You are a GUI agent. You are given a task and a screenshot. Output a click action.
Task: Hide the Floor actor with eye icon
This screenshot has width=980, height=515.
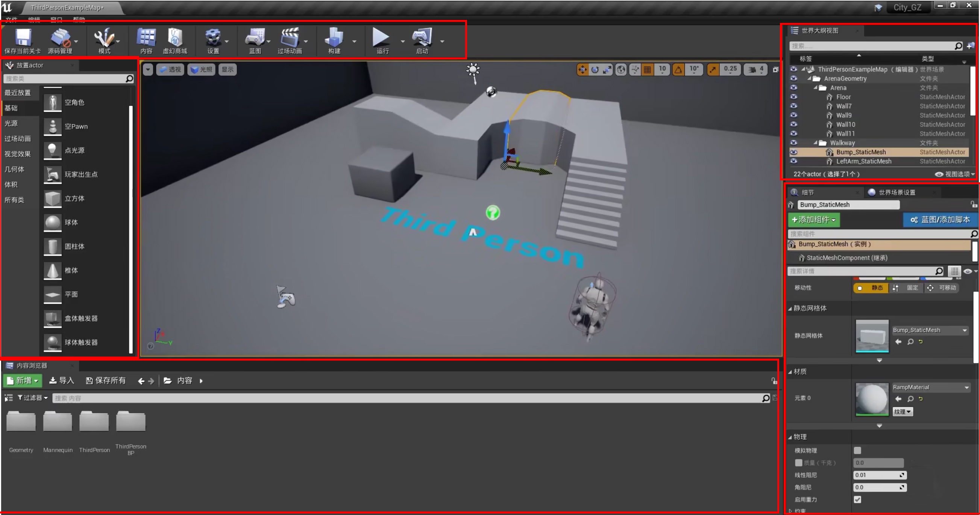(x=793, y=97)
